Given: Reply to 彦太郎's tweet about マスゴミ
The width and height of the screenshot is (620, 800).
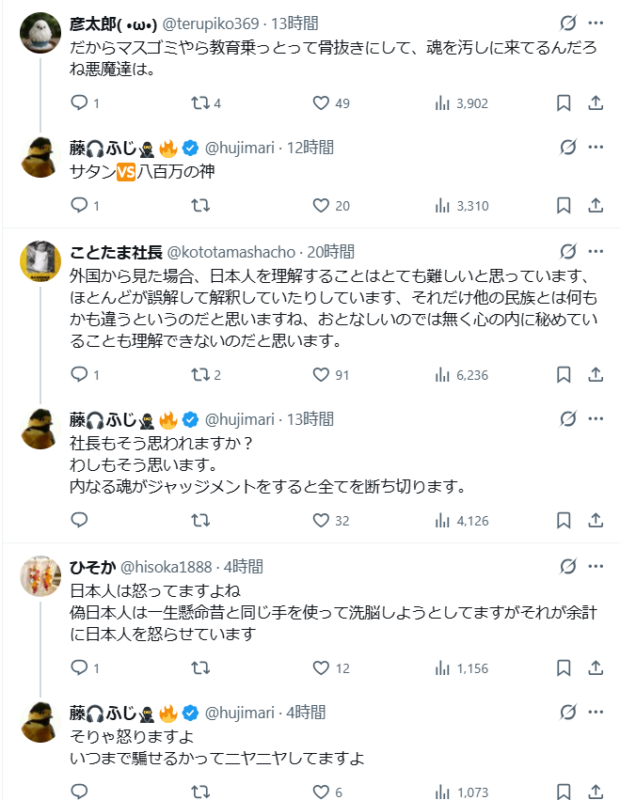Looking at the screenshot, I should 80,103.
